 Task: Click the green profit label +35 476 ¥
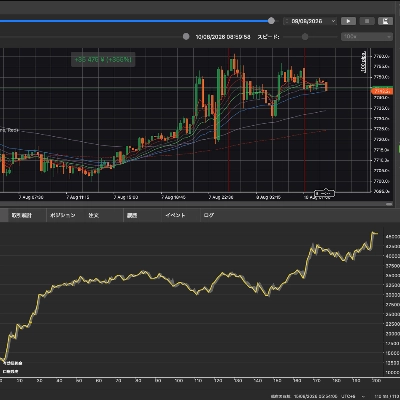coord(103,60)
